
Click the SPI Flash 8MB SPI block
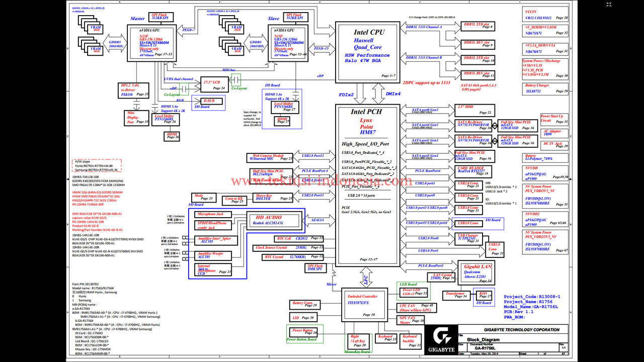(315, 268)
